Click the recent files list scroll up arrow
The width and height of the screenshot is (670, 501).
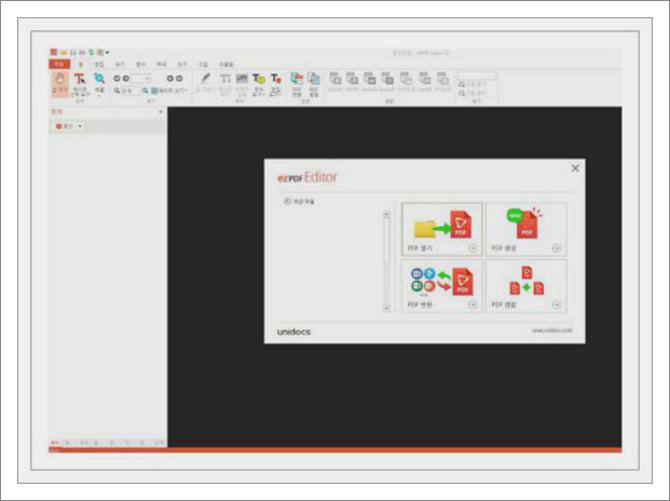[x=387, y=214]
